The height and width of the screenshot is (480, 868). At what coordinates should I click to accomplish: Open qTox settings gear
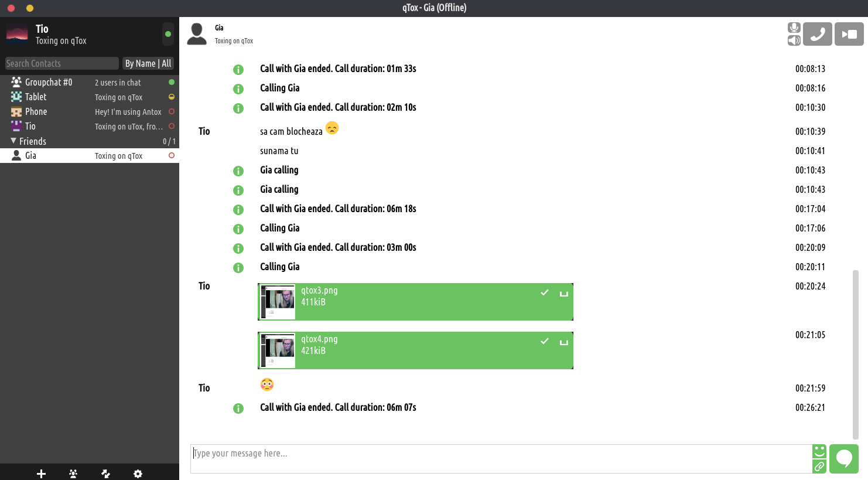click(138, 474)
